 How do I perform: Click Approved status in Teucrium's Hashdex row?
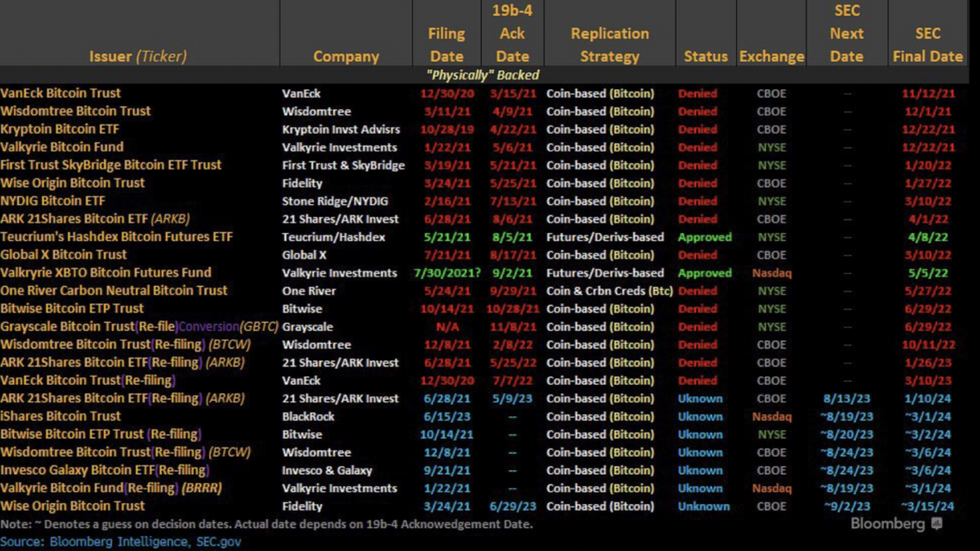(705, 237)
